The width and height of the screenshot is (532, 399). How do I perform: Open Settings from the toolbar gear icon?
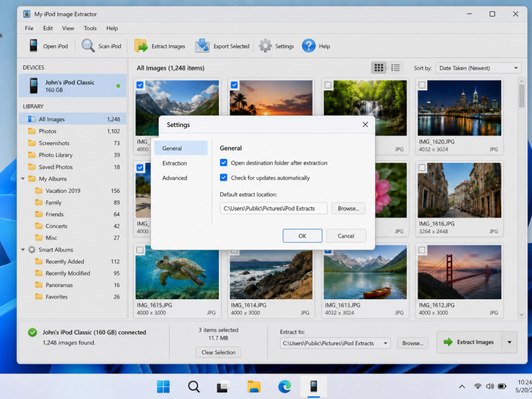point(265,46)
